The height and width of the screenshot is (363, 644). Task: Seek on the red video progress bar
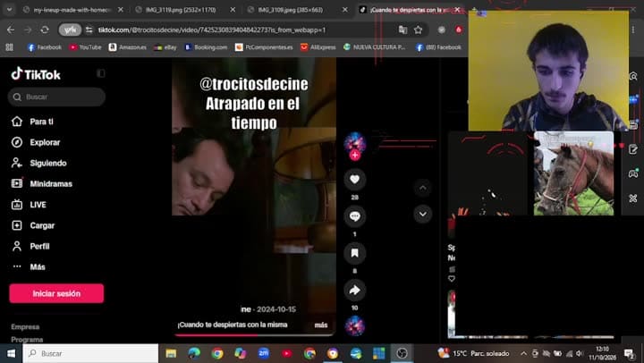click(x=254, y=335)
